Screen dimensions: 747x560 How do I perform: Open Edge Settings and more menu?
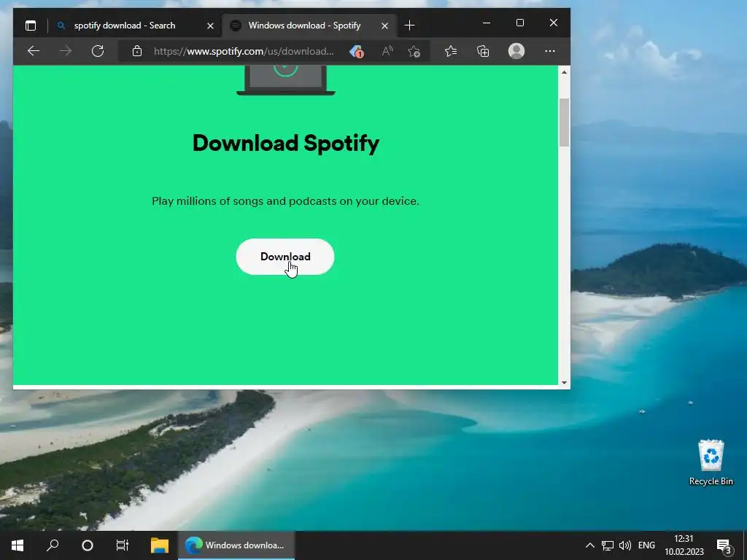pyautogui.click(x=550, y=51)
